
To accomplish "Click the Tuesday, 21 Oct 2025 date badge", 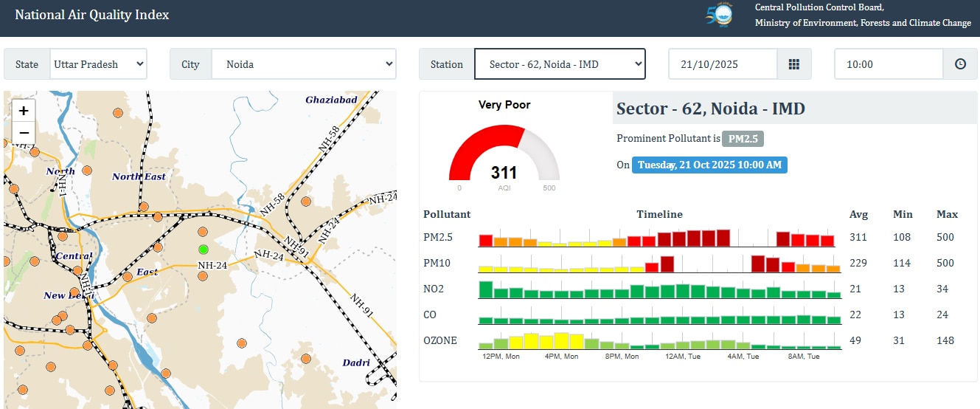I will pos(709,165).
